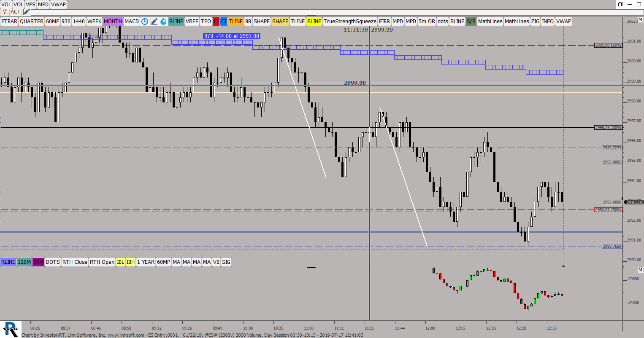Click the white TLINE button
The width and height of the screenshot is (644, 338).
coord(298,21)
